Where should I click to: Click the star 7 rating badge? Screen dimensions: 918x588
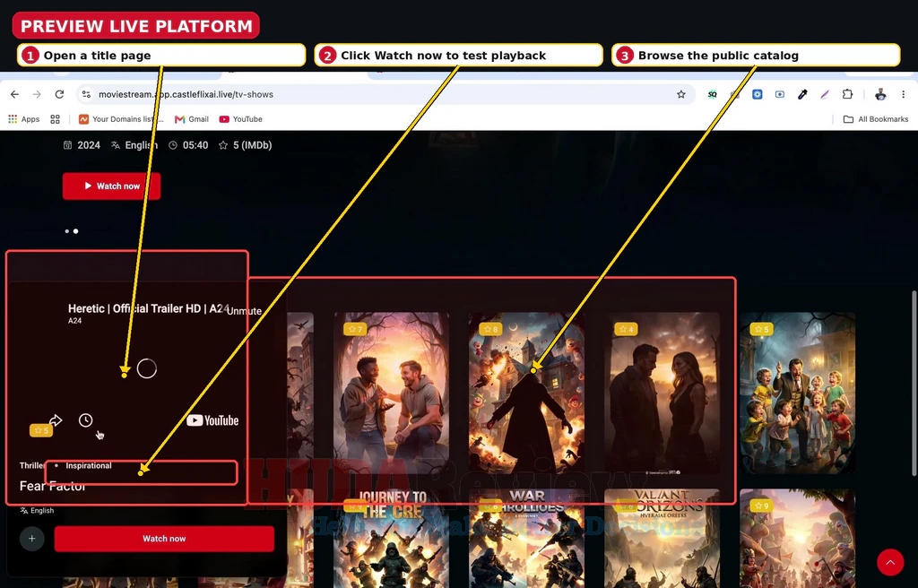tap(355, 329)
